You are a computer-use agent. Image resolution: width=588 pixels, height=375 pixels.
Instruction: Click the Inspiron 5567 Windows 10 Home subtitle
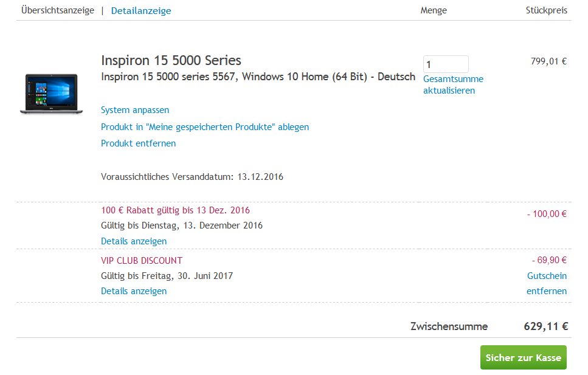pyautogui.click(x=258, y=77)
